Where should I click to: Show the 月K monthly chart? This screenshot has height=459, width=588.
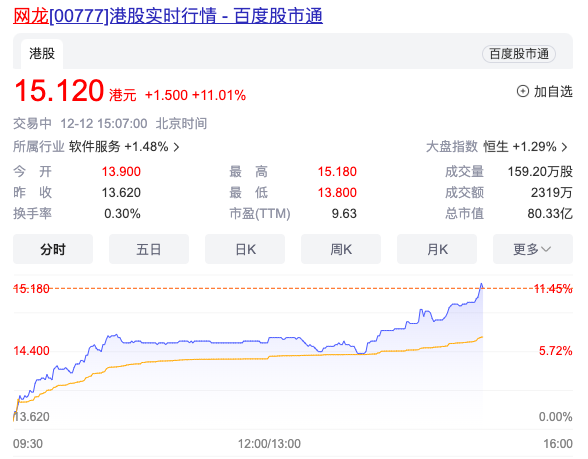[437, 249]
